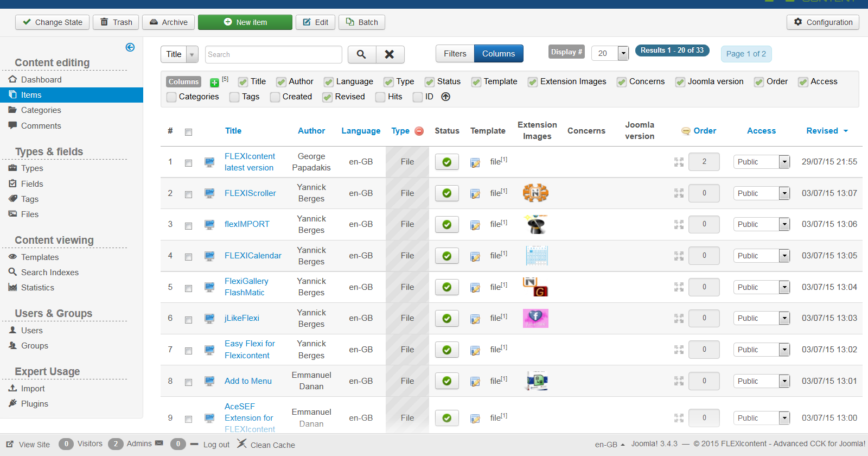The image size is (868, 456).
Task: Click the preview monitor icon for jLikeFlexi
Action: (209, 318)
